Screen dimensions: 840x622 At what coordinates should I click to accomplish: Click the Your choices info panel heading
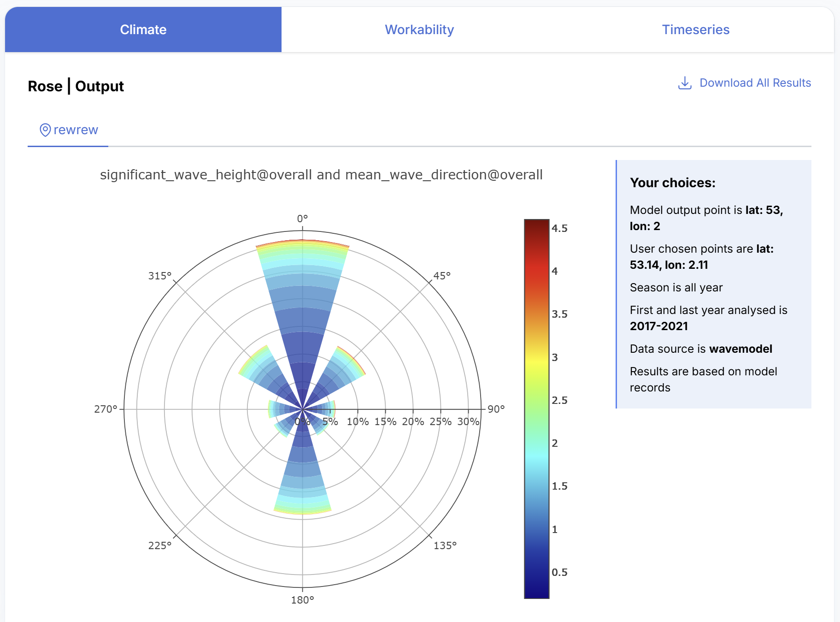(673, 183)
